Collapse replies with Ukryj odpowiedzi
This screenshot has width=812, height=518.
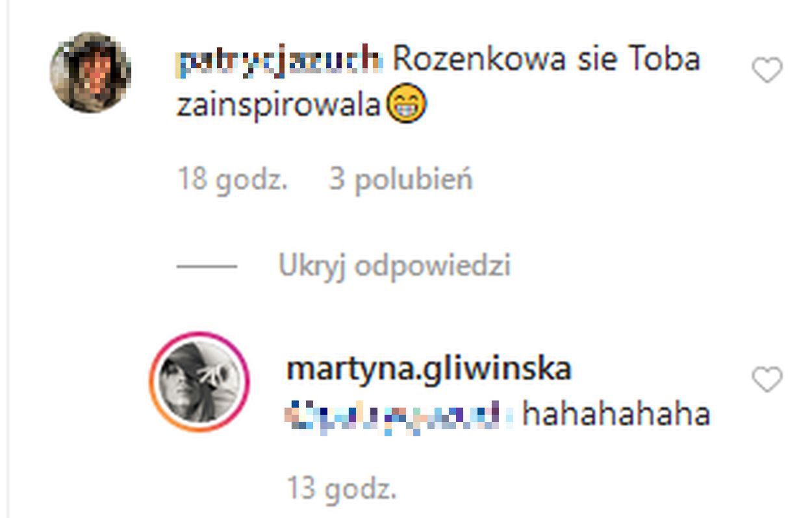coord(394,266)
